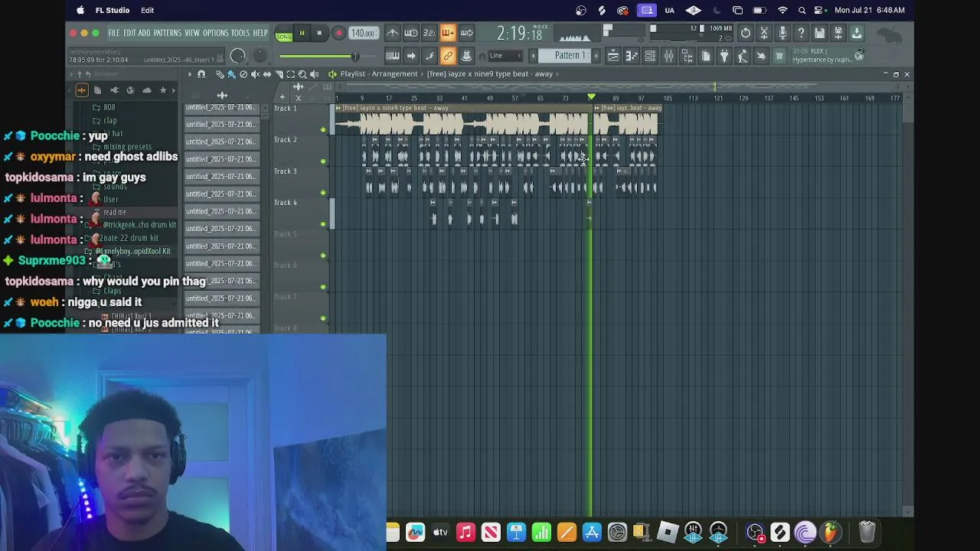Click the step edit arrow icon
This screenshot has width=980, height=551.
(x=411, y=56)
